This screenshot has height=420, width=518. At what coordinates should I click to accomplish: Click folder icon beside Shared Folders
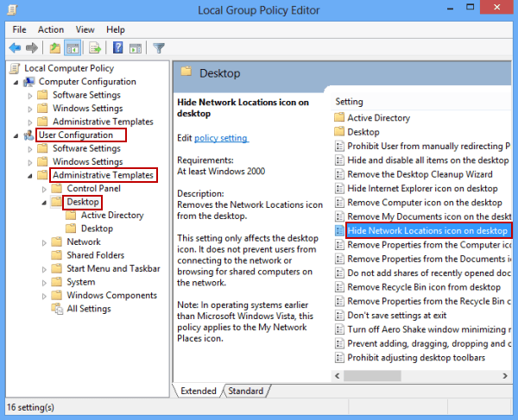[x=57, y=255]
